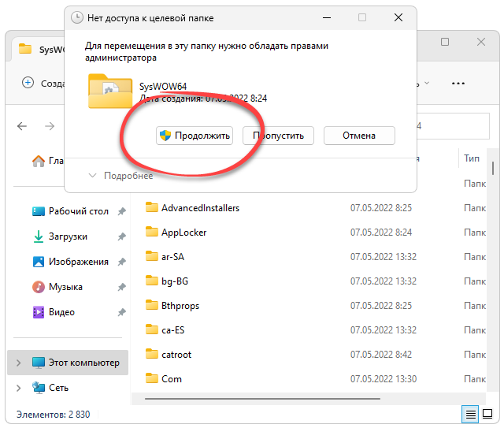The height and width of the screenshot is (428, 504).
Task: Click the folder icon of catroot
Action: [152, 354]
